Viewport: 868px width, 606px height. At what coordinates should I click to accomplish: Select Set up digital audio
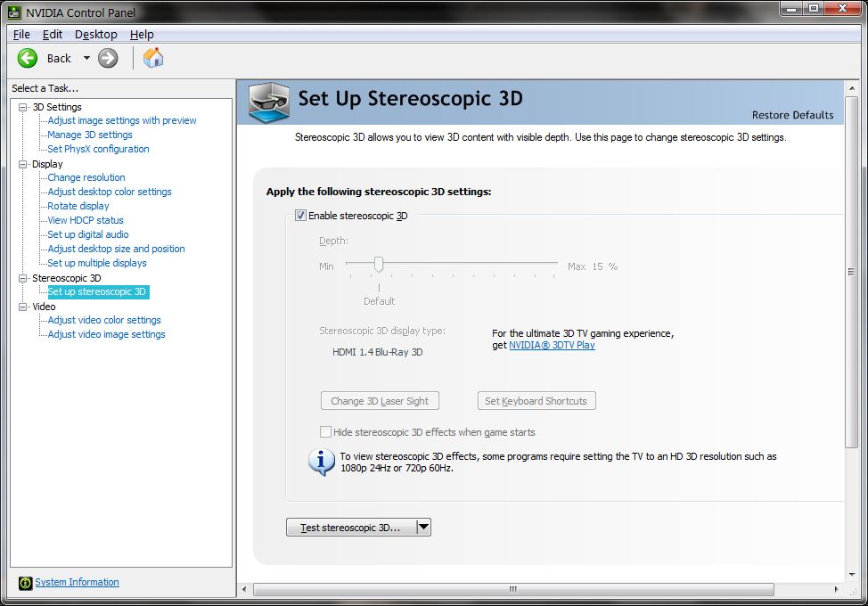[88, 234]
